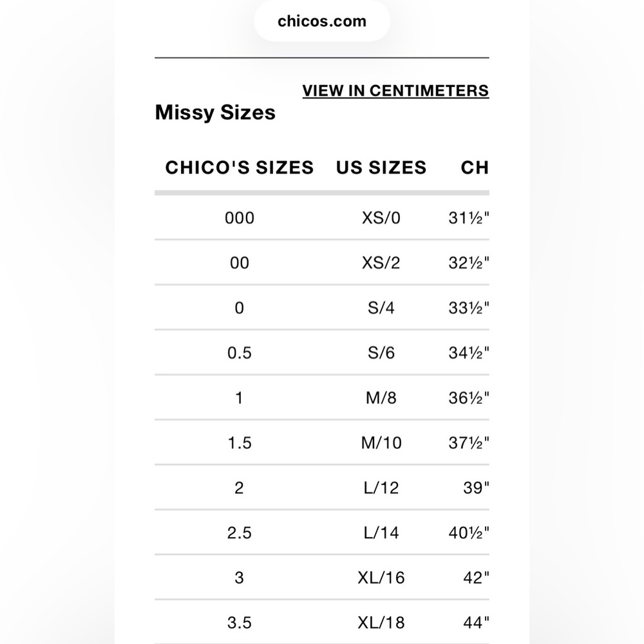Click the 2.5 Chico's size cell
Viewport: 644px width, 644px height.
[x=240, y=533]
